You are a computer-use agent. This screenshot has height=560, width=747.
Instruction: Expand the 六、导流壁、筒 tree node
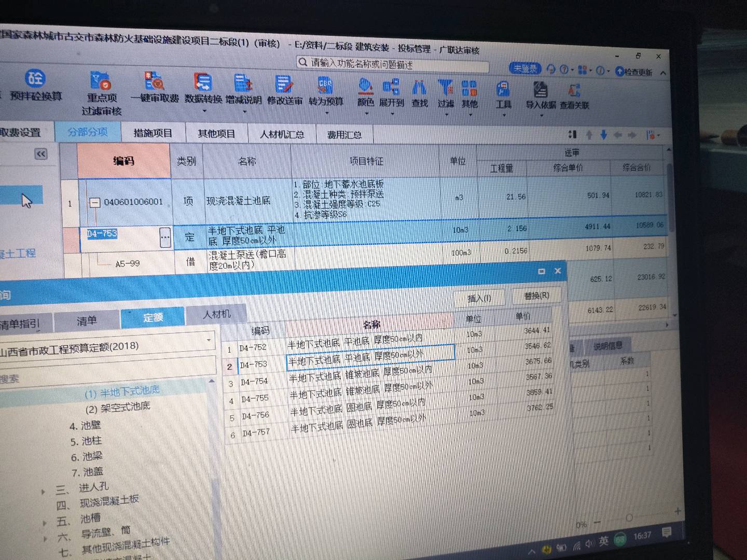click(x=45, y=538)
